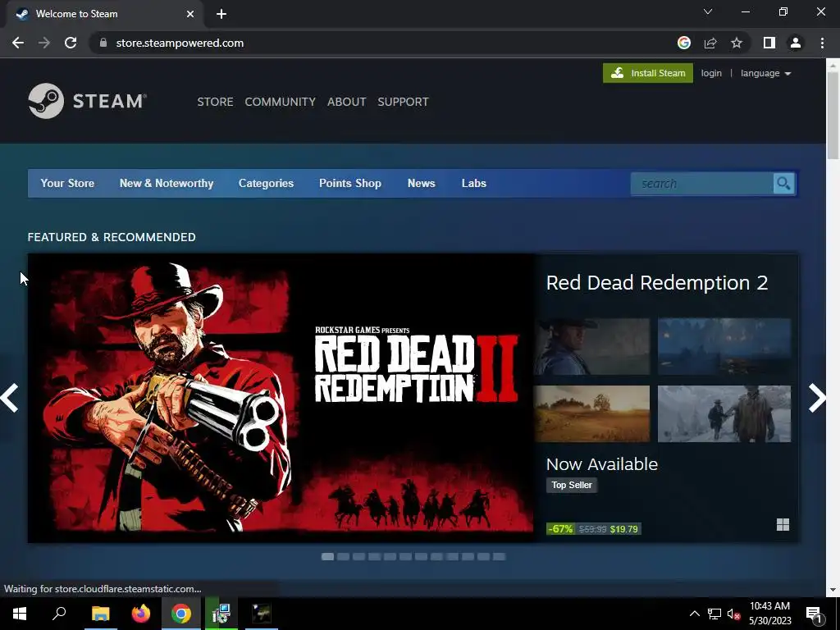Show next featured game with right arrow
840x630 pixels.
pos(817,398)
